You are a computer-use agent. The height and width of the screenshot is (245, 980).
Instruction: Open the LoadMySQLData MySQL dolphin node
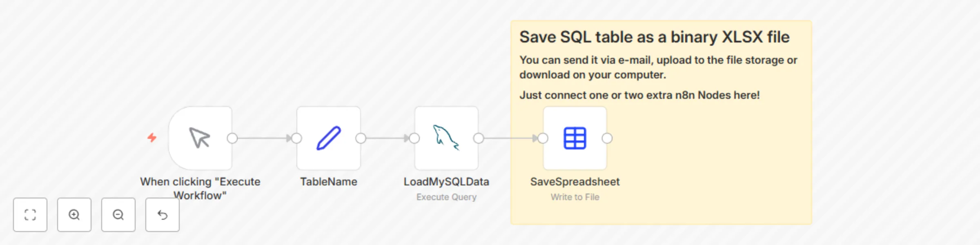click(446, 139)
